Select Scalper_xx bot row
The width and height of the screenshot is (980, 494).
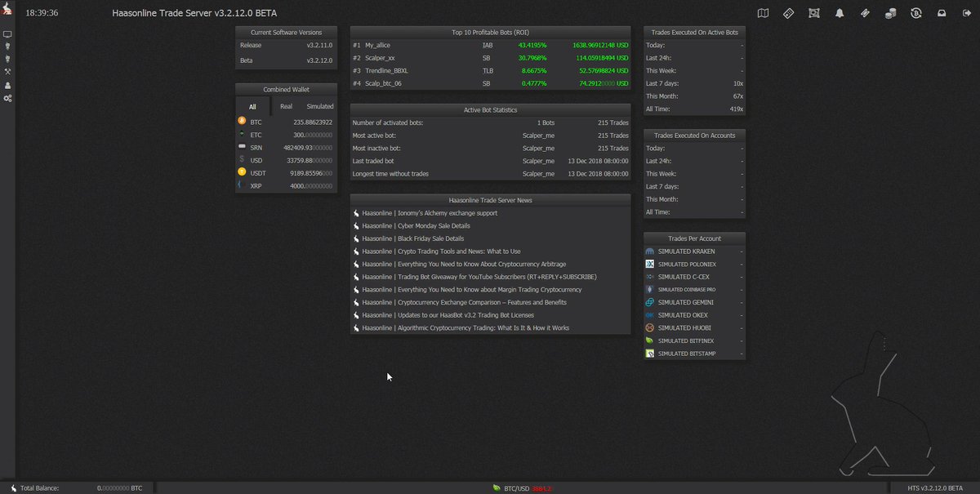[490, 58]
